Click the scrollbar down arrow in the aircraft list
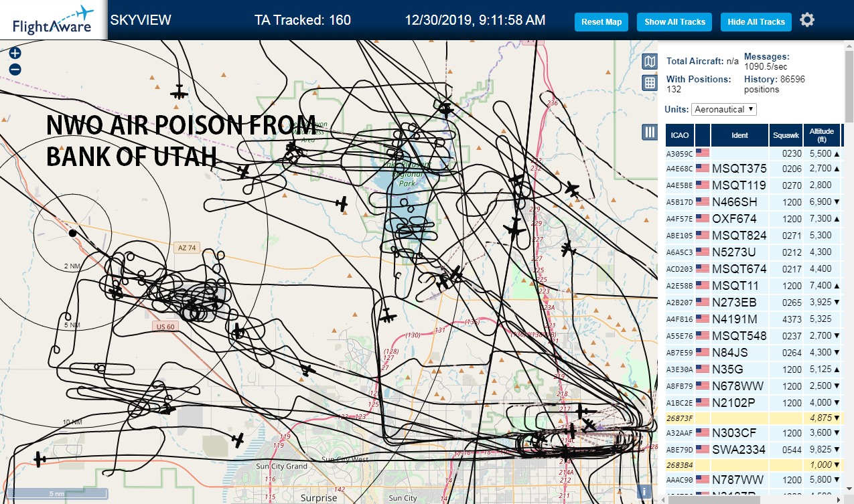Image resolution: width=854 pixels, height=504 pixels. 849,491
